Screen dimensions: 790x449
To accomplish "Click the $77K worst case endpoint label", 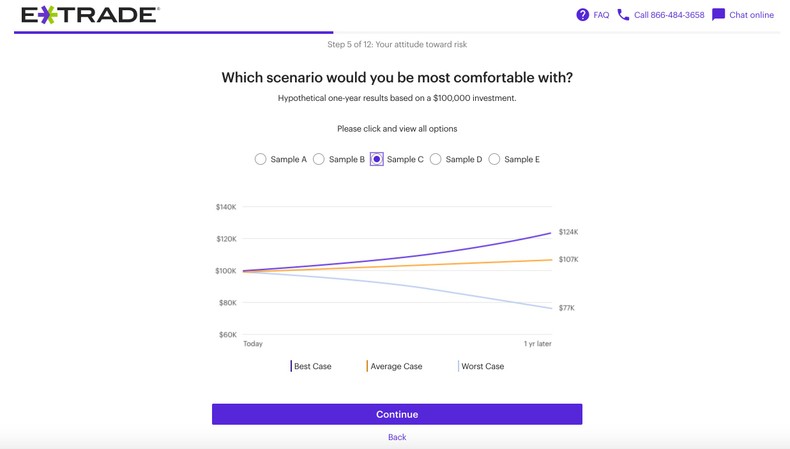I will click(x=566, y=308).
